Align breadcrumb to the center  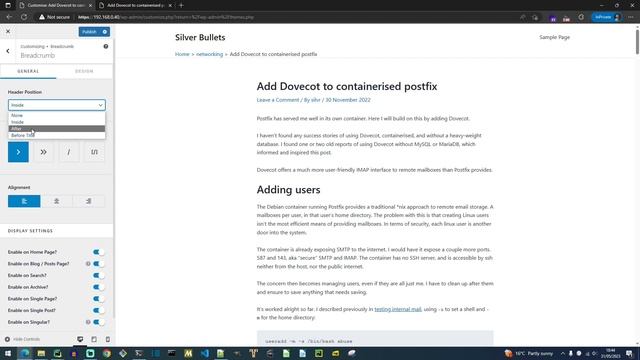56,201
